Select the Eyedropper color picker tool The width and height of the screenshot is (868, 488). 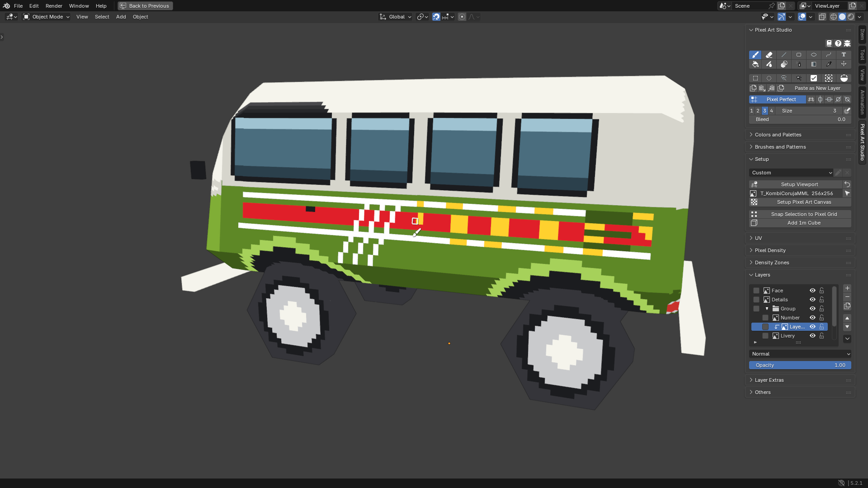(x=829, y=64)
